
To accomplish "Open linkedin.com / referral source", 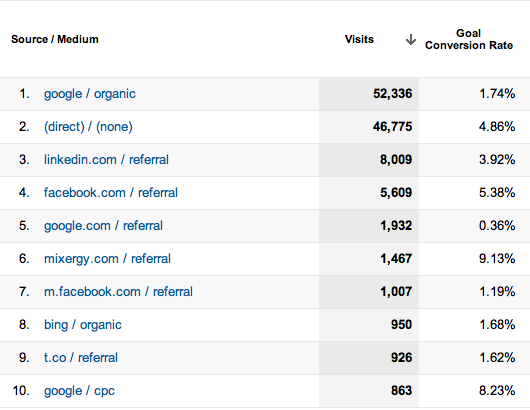I will [106, 160].
